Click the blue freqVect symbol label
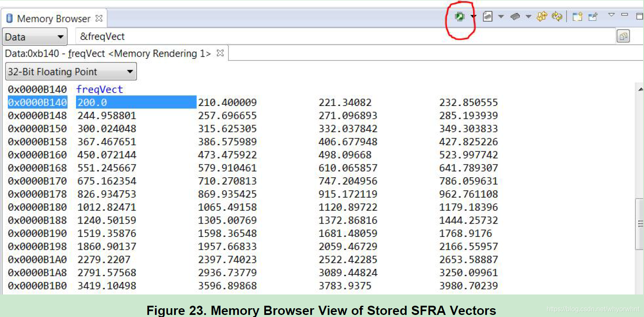Viewport: 644px width, 317px height. (99, 89)
